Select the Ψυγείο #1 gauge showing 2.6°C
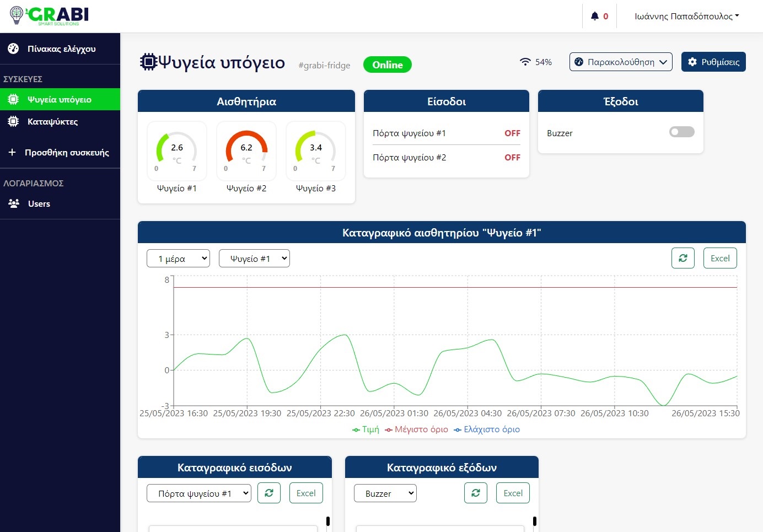This screenshot has width=763, height=532. 177,151
